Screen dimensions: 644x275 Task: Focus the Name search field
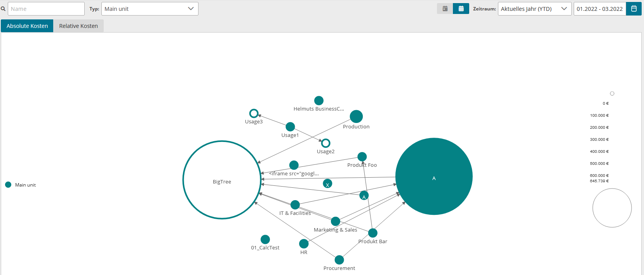[46, 9]
